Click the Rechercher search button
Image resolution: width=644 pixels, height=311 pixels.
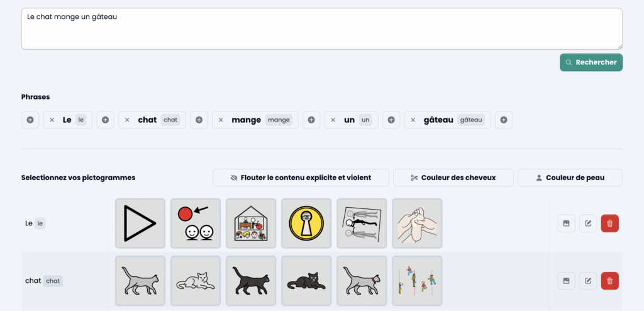point(591,62)
